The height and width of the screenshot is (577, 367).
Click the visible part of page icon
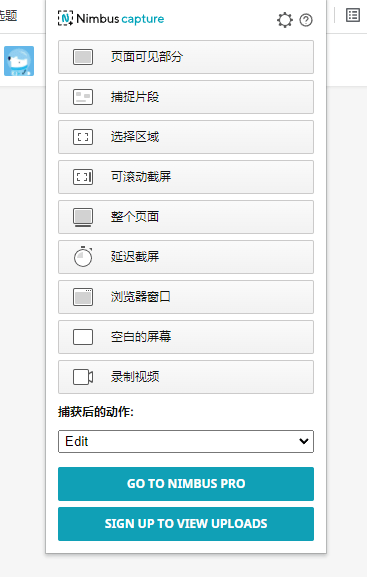point(83,57)
